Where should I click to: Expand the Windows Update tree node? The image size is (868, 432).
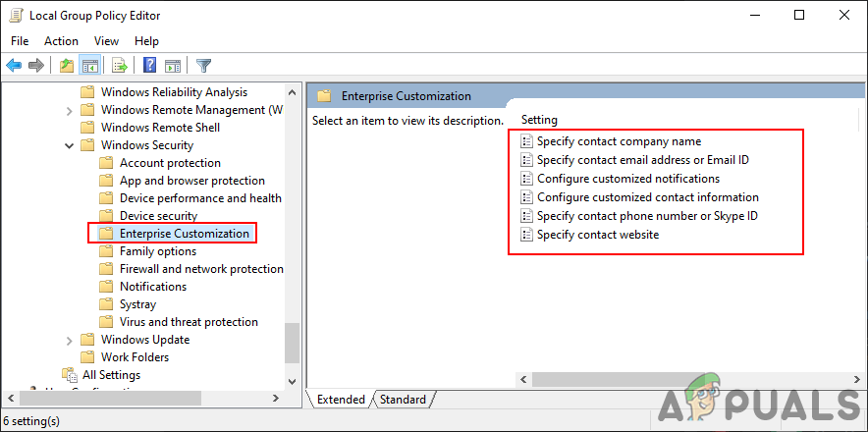coord(70,340)
